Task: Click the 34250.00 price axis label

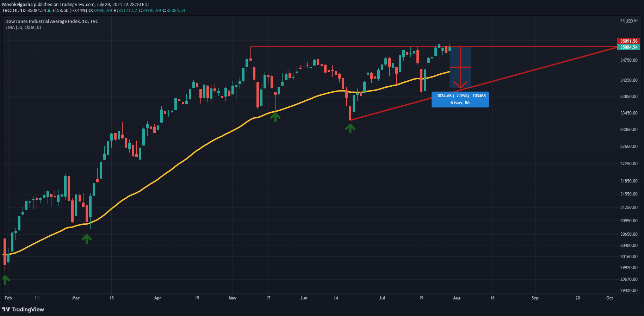Action: pos(629,80)
